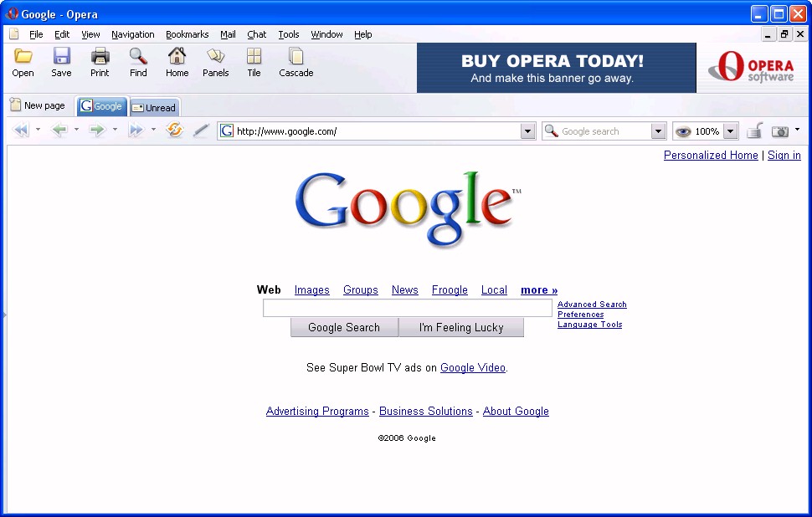Open the Preferences link
Image resolution: width=812 pixels, height=517 pixels.
point(580,315)
